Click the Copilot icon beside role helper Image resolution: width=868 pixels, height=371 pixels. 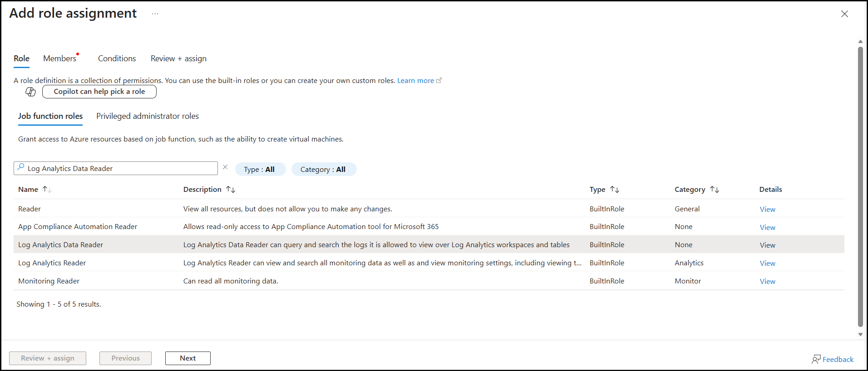[x=30, y=92]
